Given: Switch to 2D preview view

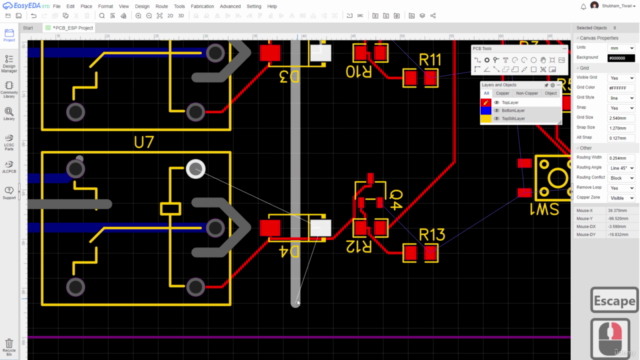Looking at the screenshot, I should tap(170, 16).
